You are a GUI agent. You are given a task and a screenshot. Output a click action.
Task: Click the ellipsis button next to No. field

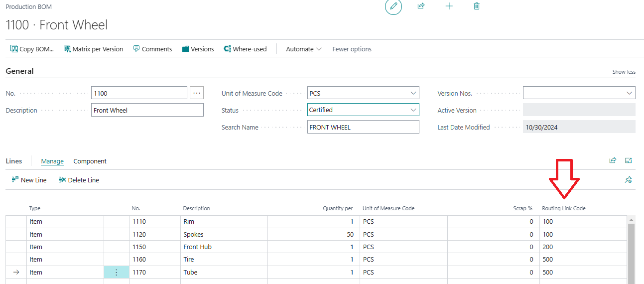pos(197,93)
